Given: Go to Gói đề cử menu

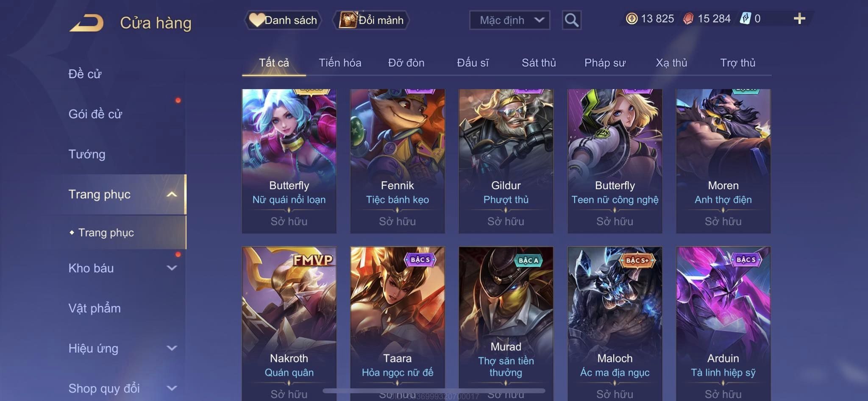Looking at the screenshot, I should click(x=95, y=114).
